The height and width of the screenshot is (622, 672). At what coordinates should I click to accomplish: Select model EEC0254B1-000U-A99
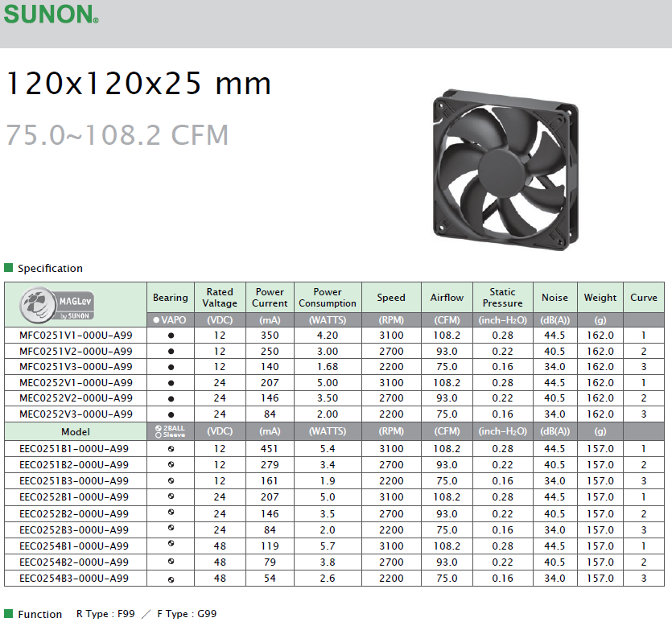74,546
